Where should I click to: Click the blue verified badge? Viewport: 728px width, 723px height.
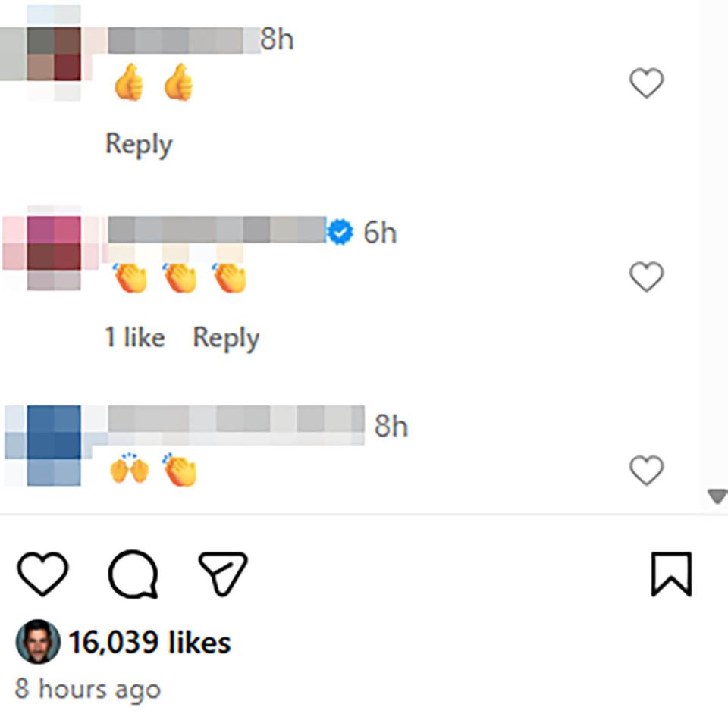342,232
